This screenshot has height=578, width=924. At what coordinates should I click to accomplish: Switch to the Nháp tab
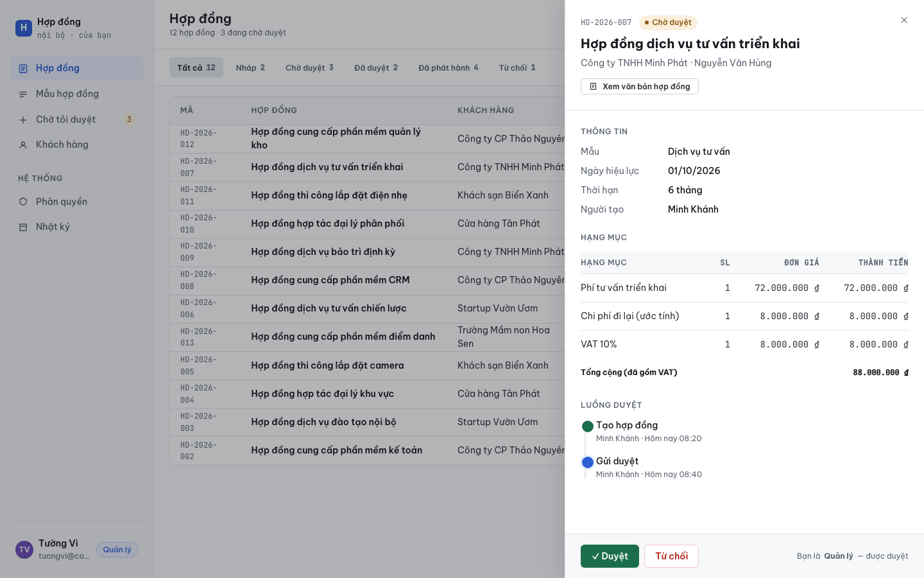click(250, 67)
